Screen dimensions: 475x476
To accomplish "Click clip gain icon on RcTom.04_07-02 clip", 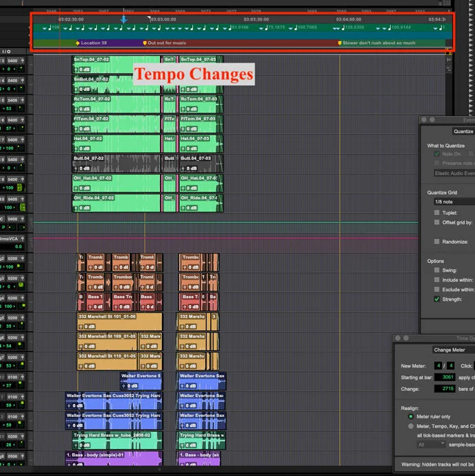I will point(76,109).
